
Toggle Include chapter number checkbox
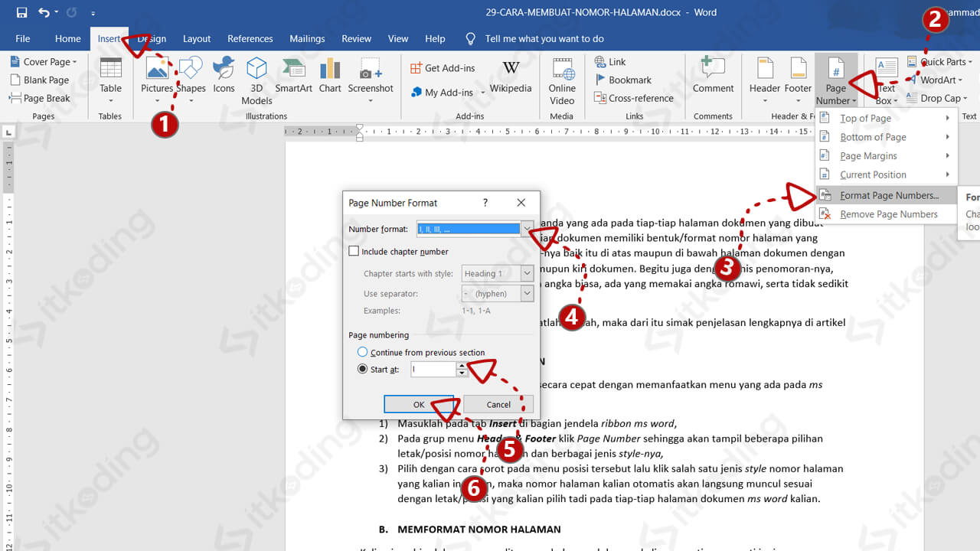click(354, 251)
